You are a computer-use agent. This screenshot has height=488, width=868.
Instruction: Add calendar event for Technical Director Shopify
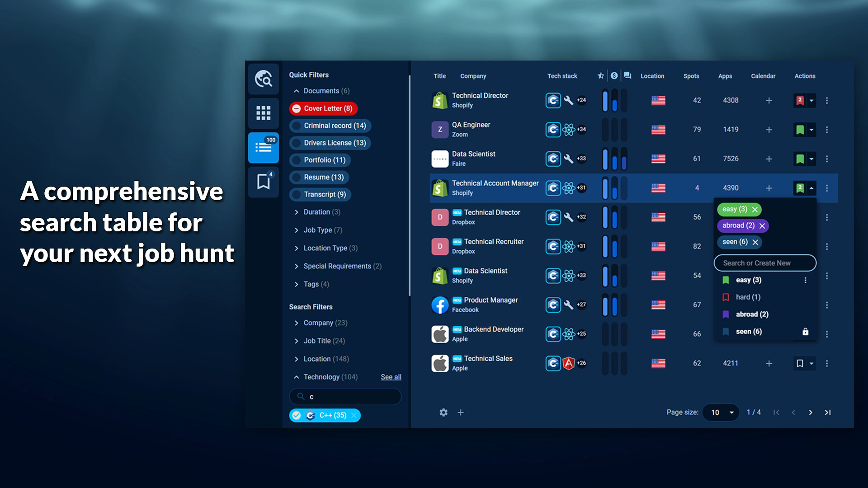click(769, 100)
